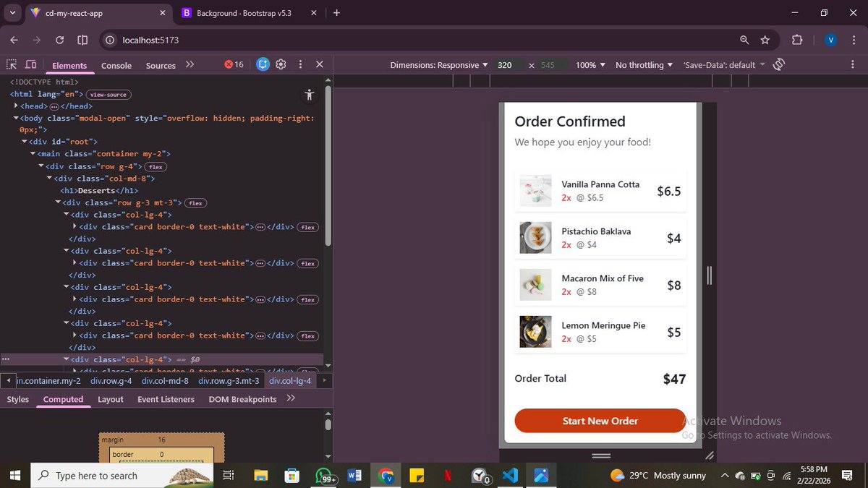Click the flex badge beside div class="row g-4"
This screenshot has height=488, width=868.
click(x=156, y=166)
